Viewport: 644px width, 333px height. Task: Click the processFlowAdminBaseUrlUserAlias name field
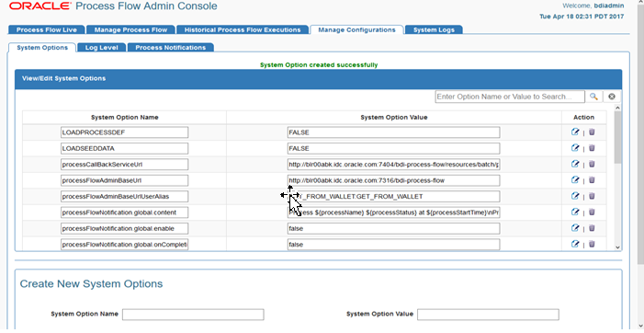[124, 197]
